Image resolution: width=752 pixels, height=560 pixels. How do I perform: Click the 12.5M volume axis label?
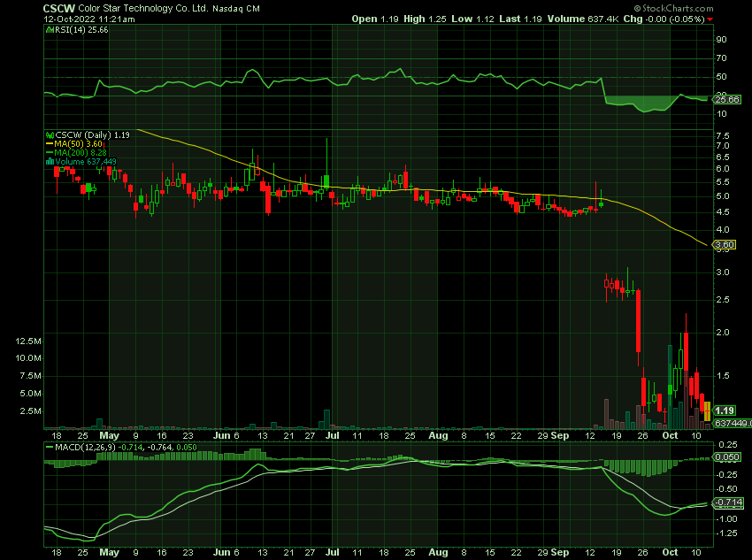tap(28, 341)
